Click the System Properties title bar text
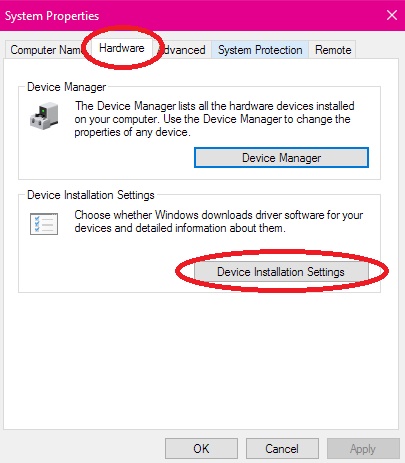The image size is (405, 463). [52, 16]
